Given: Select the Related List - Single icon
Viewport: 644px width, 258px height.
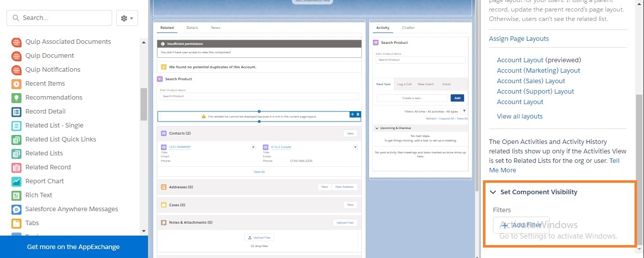Looking at the screenshot, I should pyautogui.click(x=16, y=126).
